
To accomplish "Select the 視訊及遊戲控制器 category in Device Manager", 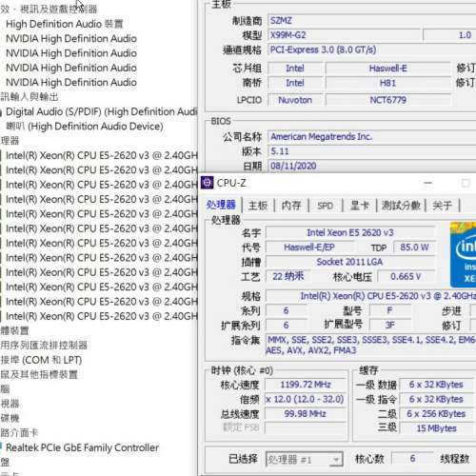I will pos(49,9).
